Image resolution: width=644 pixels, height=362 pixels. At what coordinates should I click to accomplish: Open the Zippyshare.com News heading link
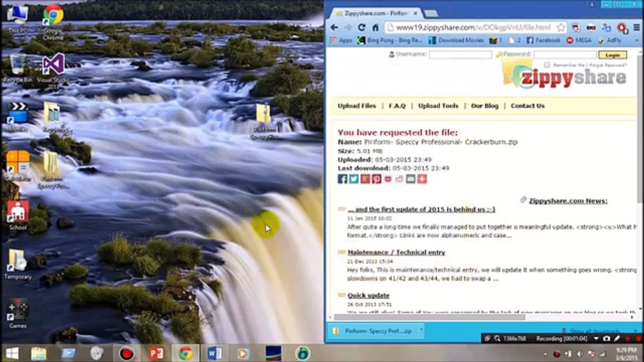coord(568,201)
